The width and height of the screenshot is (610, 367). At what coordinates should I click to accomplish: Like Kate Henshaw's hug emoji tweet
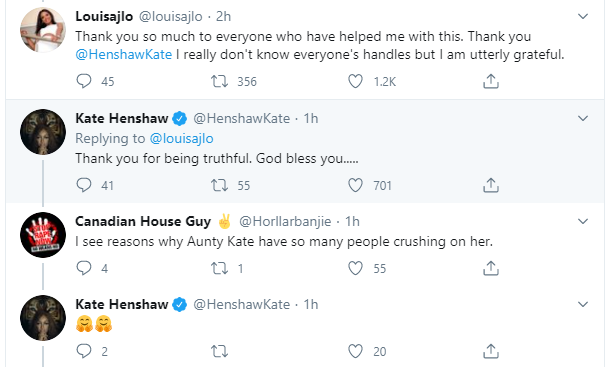pos(355,351)
